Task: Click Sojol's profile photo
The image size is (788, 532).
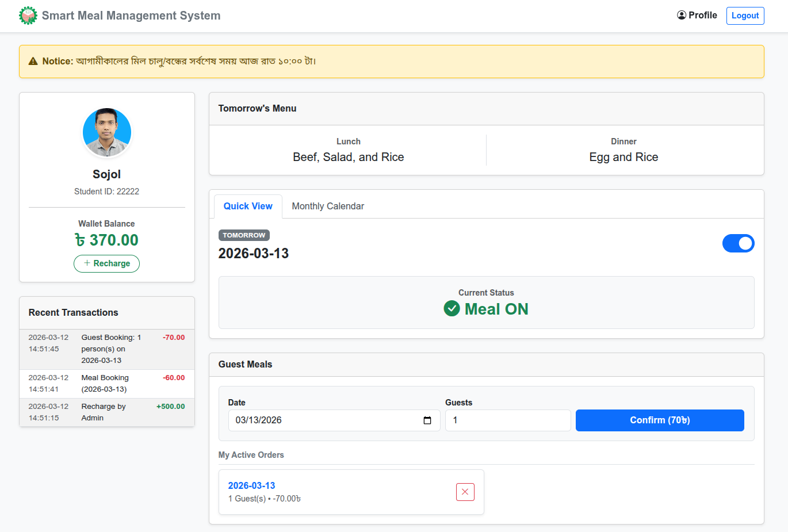Action: pyautogui.click(x=107, y=132)
